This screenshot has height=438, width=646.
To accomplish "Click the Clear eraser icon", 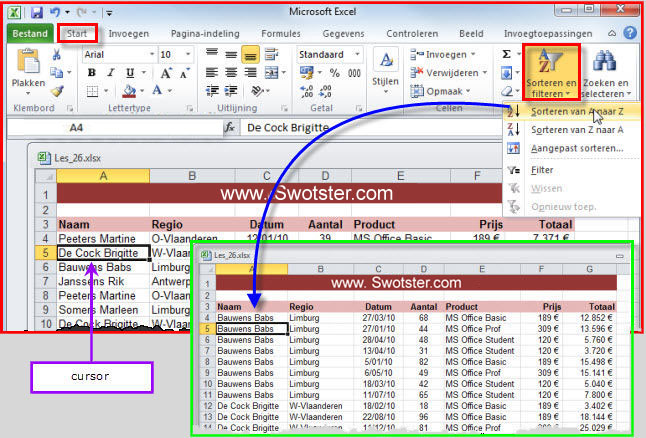I will [507, 91].
